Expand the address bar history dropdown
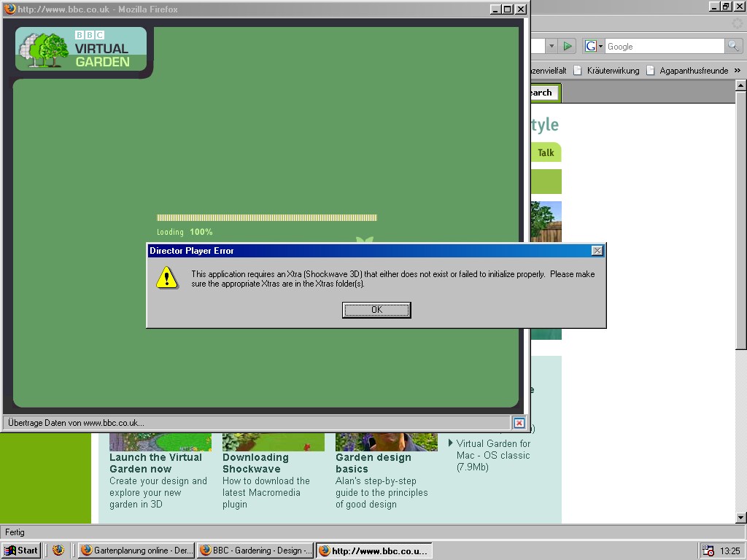Viewport: 747px width, 560px height. (x=551, y=46)
